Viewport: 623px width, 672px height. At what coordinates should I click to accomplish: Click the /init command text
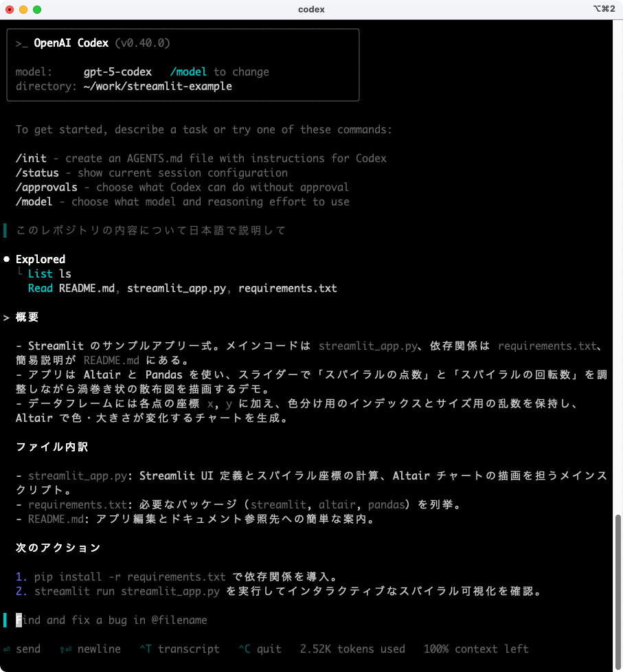pos(31,158)
